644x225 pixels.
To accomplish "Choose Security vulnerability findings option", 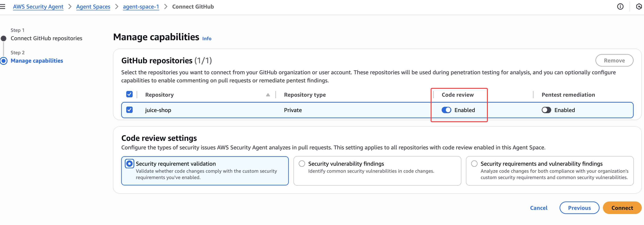I will (x=302, y=164).
